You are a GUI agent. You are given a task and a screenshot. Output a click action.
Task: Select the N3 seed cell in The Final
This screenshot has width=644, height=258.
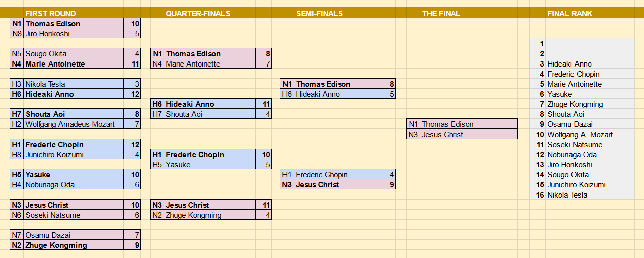tap(414, 135)
